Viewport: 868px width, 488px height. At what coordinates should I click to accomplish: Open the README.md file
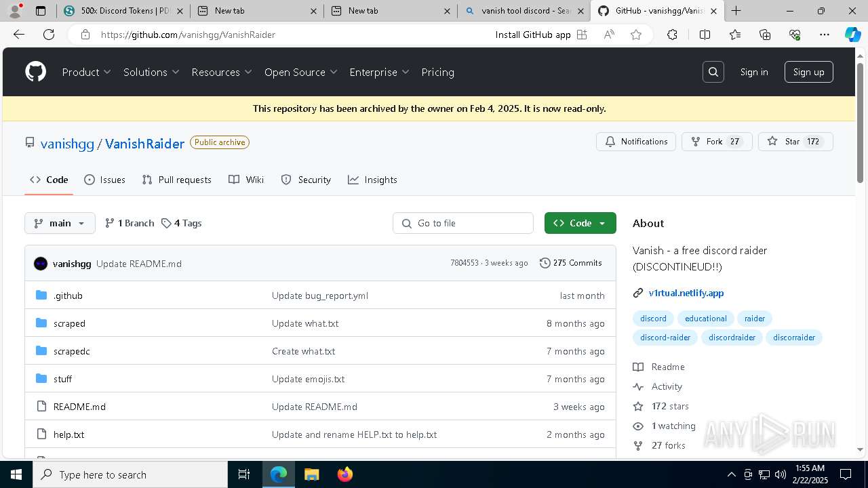coord(79,407)
